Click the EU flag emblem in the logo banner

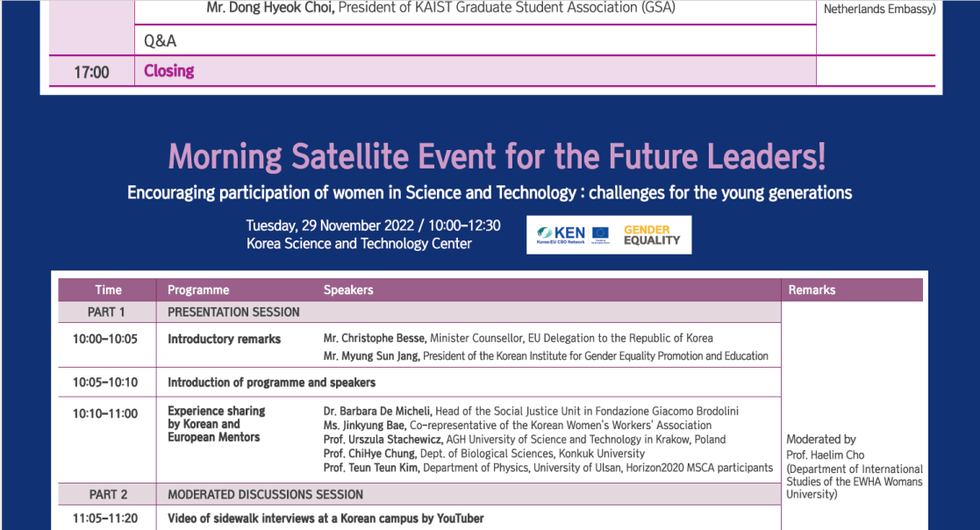tap(601, 234)
